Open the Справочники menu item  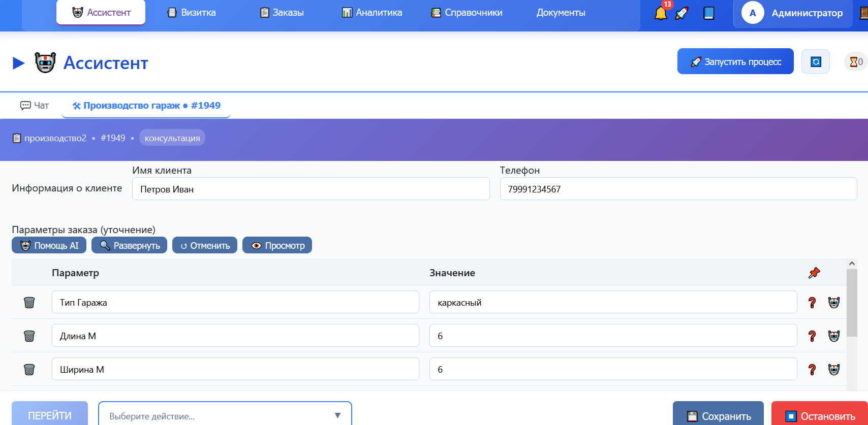pos(467,13)
